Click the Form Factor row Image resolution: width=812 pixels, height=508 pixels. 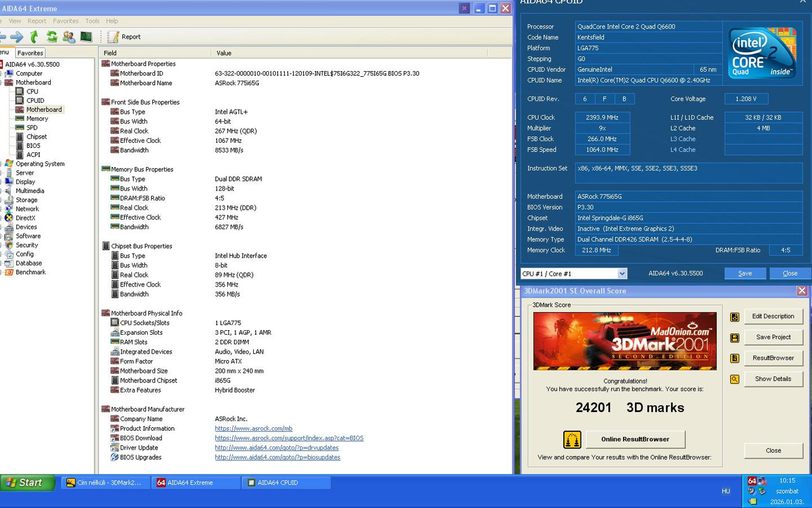point(306,361)
